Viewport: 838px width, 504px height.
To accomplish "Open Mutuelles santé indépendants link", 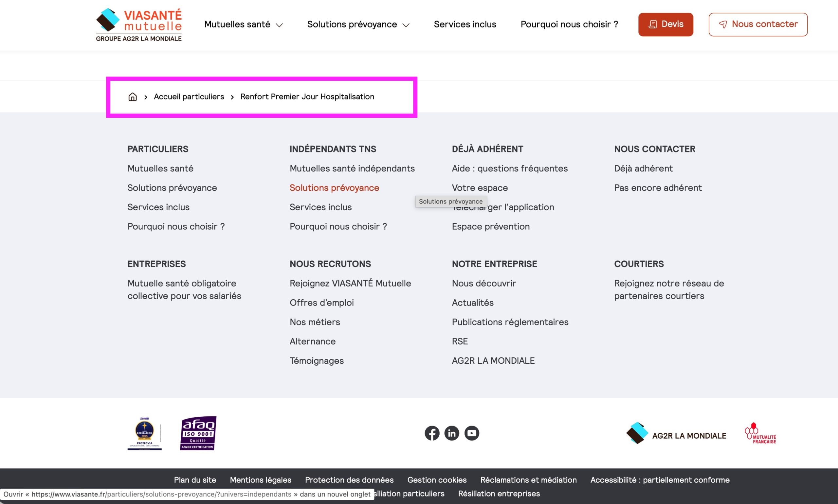I will click(x=352, y=168).
